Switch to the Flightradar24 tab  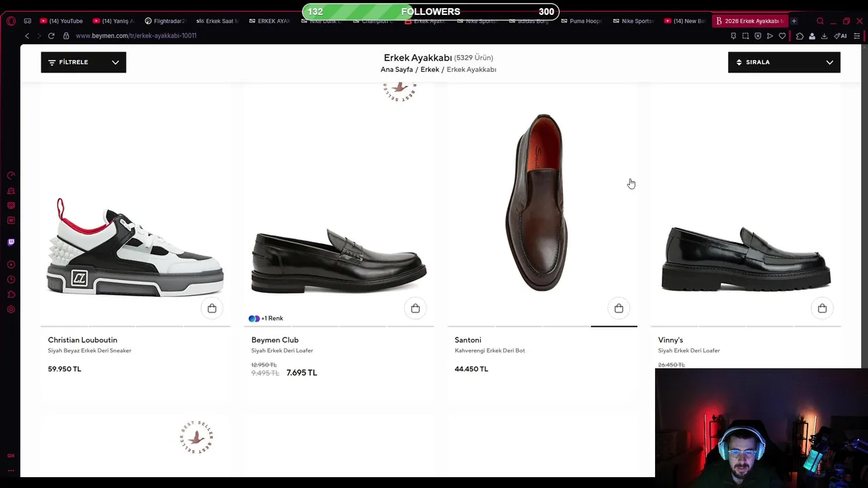tap(165, 21)
